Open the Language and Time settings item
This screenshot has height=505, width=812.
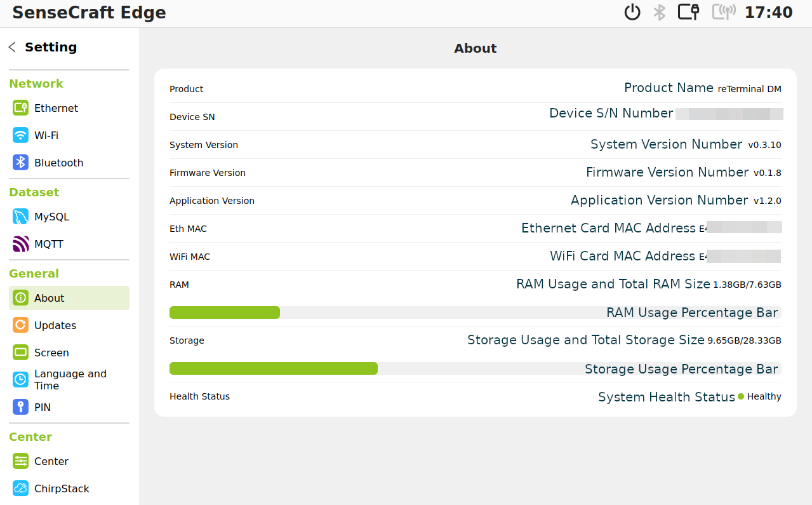(x=69, y=380)
